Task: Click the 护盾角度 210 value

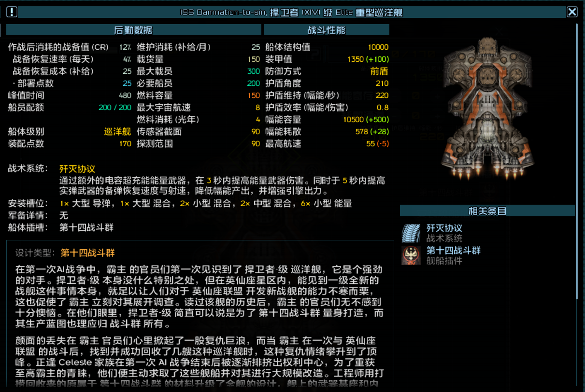Action: (x=382, y=84)
